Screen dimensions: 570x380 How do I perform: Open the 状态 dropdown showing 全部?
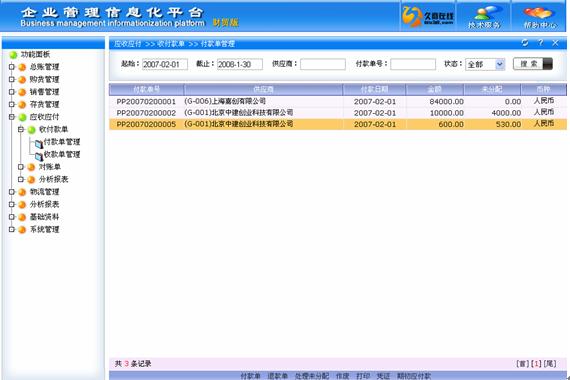(485, 64)
